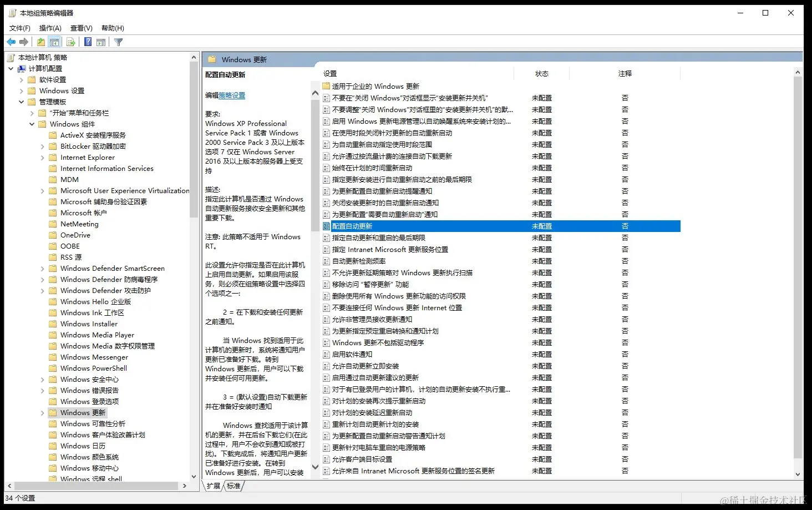The image size is (812, 510).
Task: Click the policy icon beside 启用软件通知
Action: (x=327, y=354)
